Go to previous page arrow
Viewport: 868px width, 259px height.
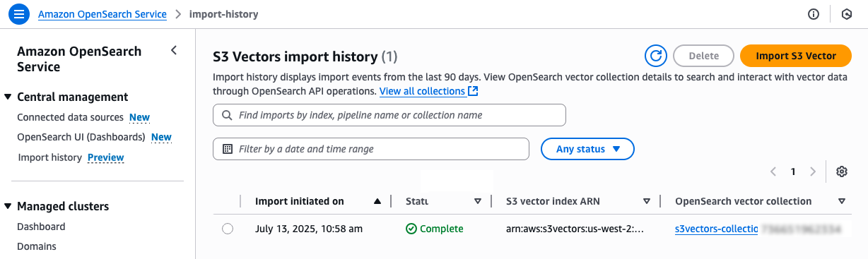tap(774, 171)
